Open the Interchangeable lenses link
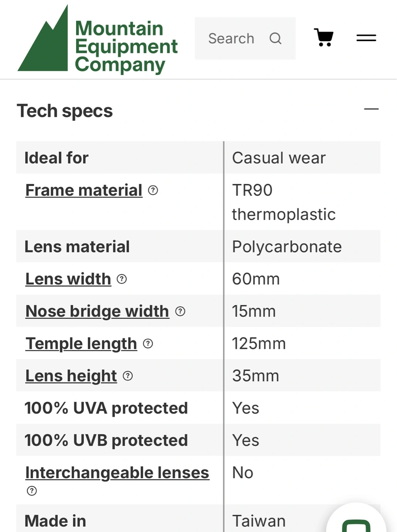This screenshot has height=532, width=397. [x=117, y=473]
